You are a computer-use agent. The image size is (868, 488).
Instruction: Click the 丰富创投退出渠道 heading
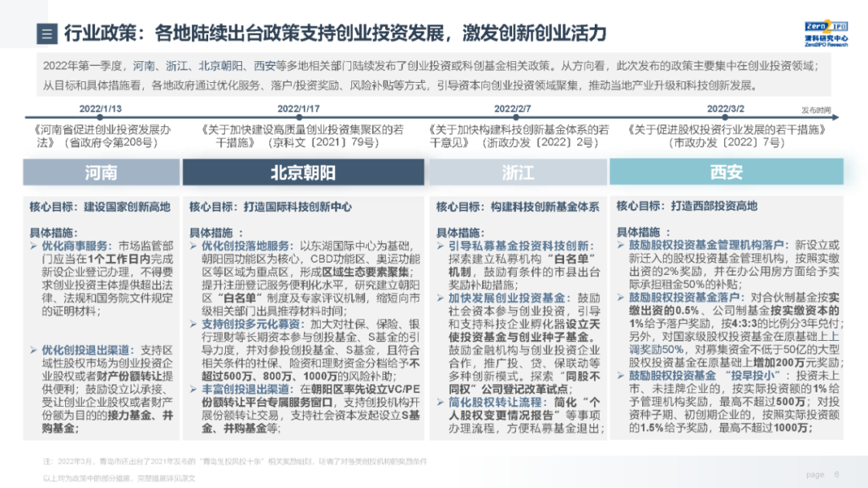248,389
